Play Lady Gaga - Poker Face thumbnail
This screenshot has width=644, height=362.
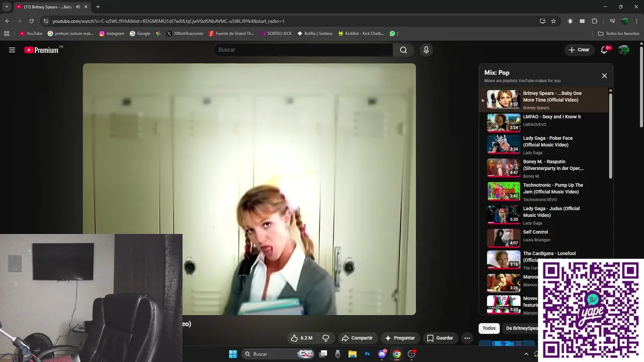504,145
